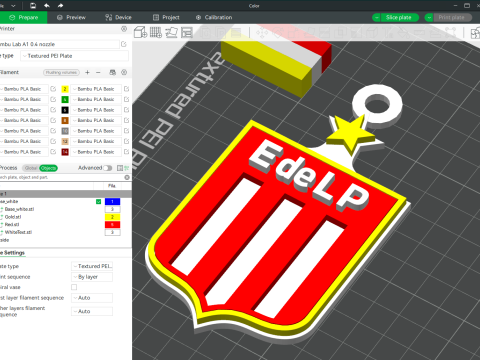This screenshot has height=360, width=480.
Task: Switch to the Project tab
Action: tap(166, 17)
